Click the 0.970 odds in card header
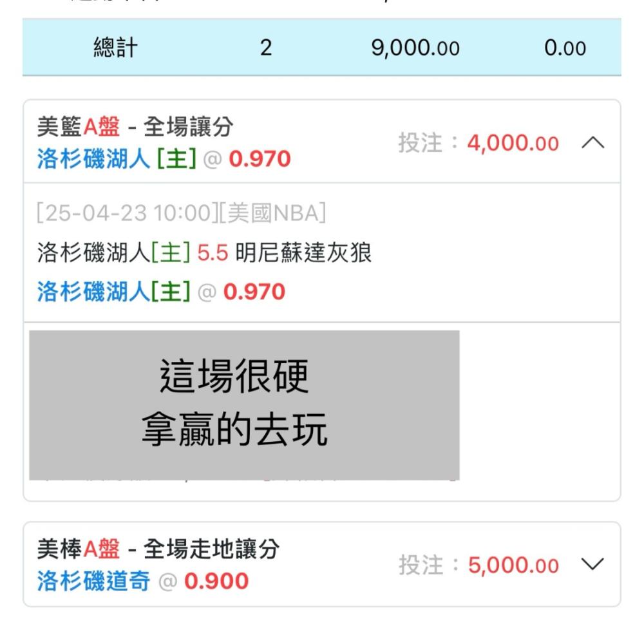Viewport: 644px width, 644px height. coord(260,159)
